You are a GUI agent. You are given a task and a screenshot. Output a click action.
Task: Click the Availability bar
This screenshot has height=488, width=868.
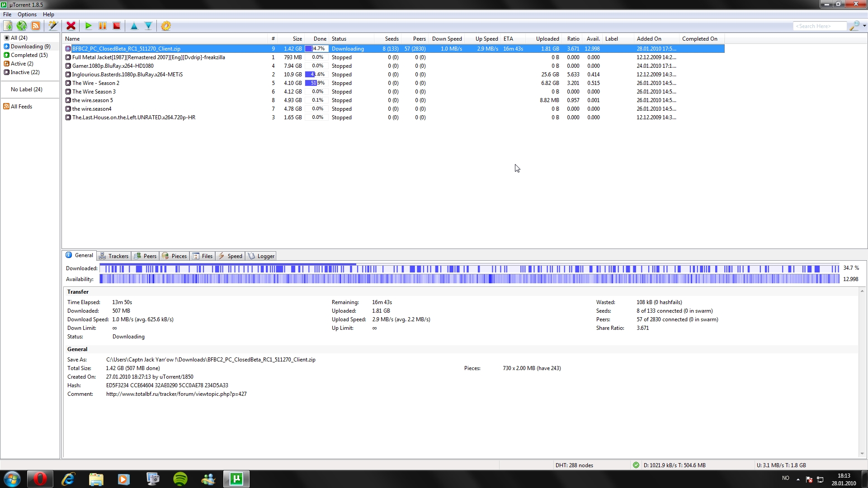pos(469,279)
